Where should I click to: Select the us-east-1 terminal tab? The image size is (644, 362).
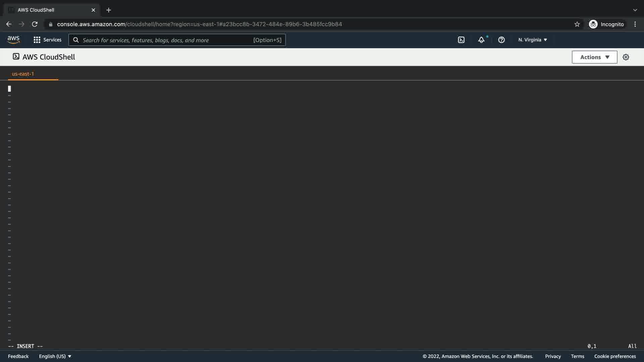tap(23, 74)
